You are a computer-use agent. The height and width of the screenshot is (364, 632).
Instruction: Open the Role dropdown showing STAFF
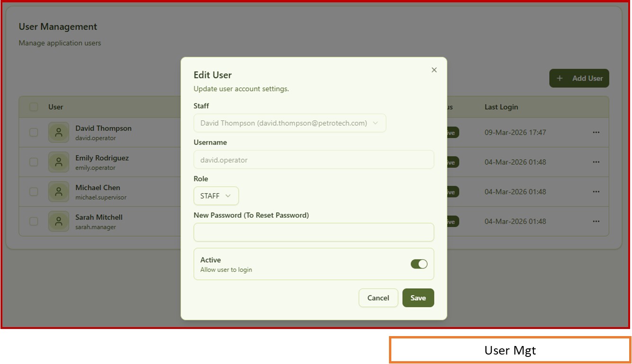216,196
